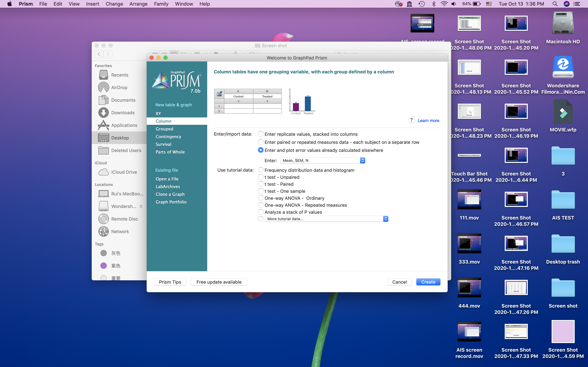Eject the Wondershare disk in sidebar
Image resolution: width=588 pixels, height=367 pixels.
pos(141,206)
